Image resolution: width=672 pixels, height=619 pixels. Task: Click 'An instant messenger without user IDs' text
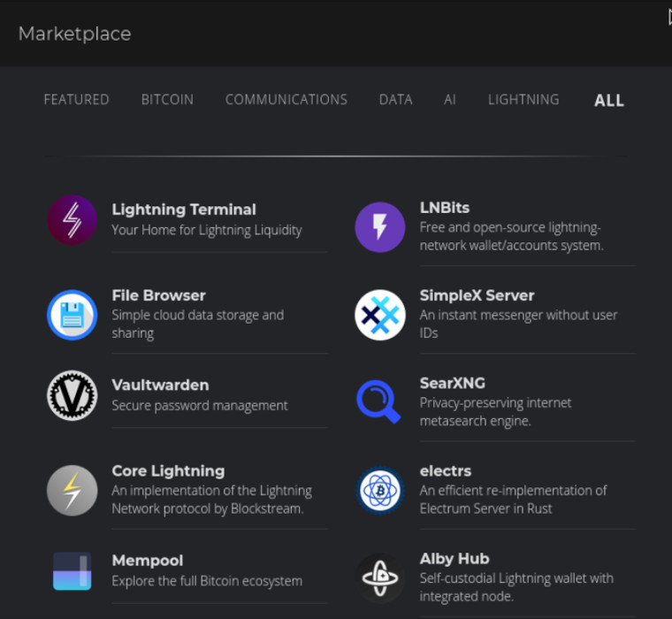tap(518, 324)
